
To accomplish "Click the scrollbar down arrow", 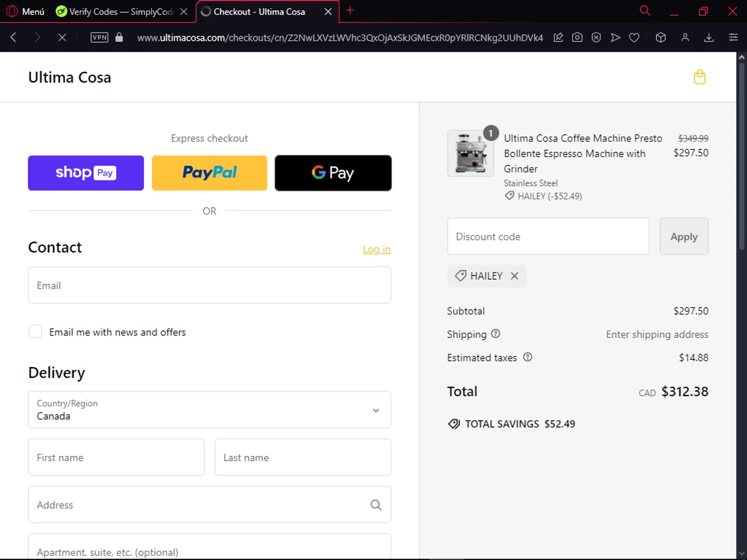I will (742, 554).
